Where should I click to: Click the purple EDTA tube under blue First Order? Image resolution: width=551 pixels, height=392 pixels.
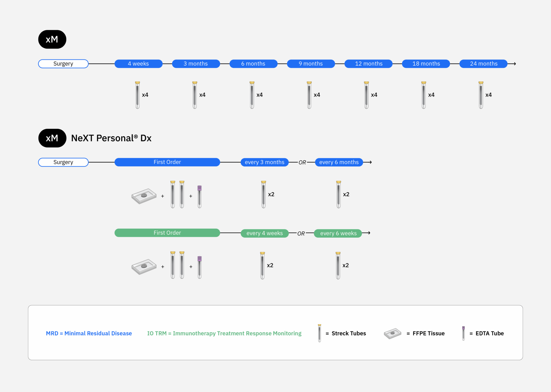(199, 197)
